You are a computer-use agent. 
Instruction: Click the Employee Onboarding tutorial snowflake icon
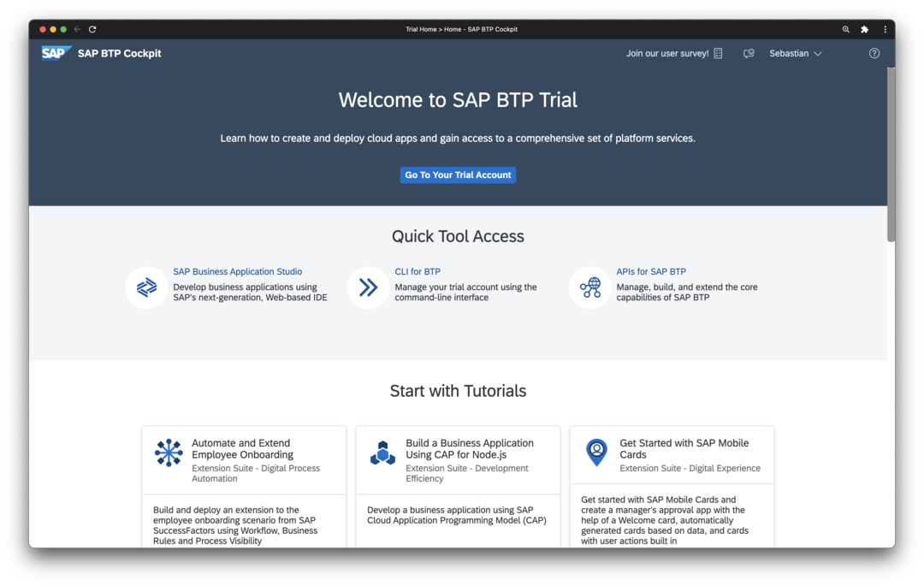169,453
